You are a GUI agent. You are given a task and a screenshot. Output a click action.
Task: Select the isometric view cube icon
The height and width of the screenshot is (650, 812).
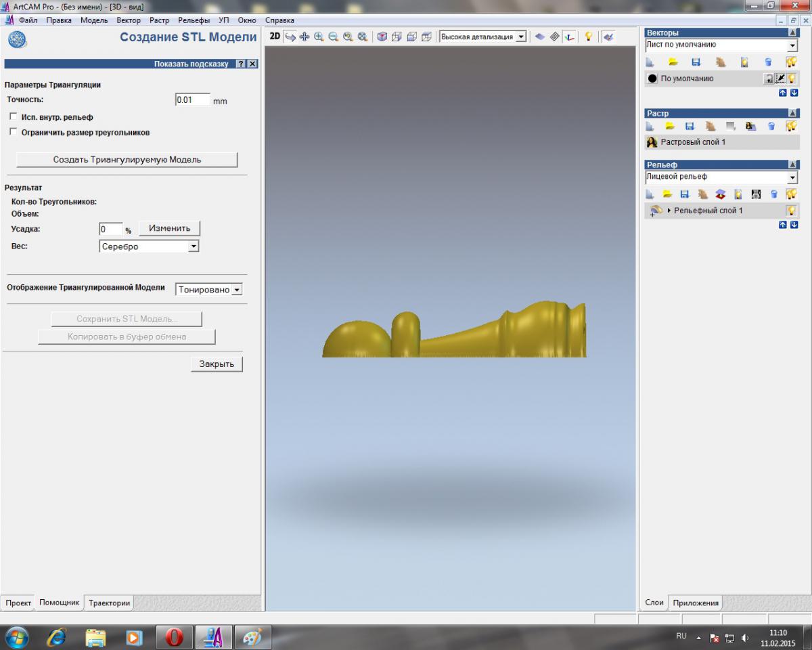pos(382,37)
